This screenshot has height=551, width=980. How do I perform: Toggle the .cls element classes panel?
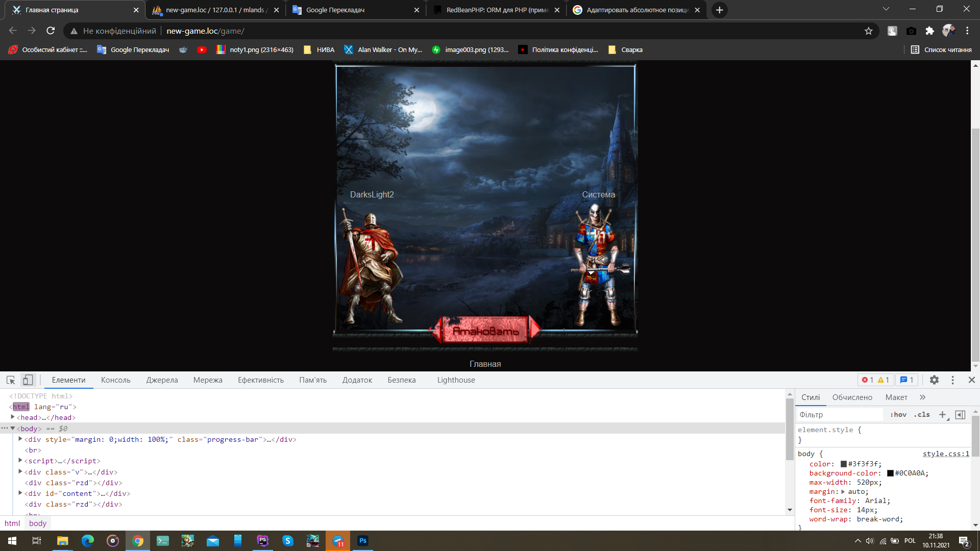pyautogui.click(x=922, y=415)
